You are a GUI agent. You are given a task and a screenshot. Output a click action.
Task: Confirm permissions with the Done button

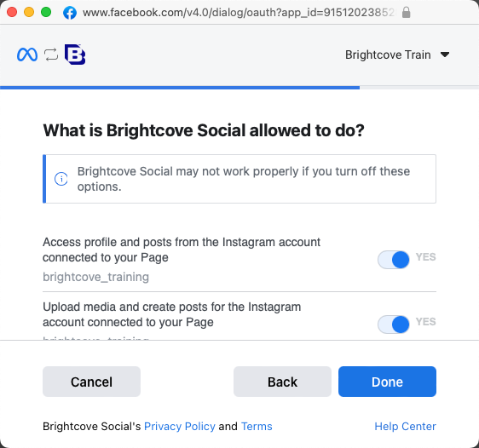[387, 382]
